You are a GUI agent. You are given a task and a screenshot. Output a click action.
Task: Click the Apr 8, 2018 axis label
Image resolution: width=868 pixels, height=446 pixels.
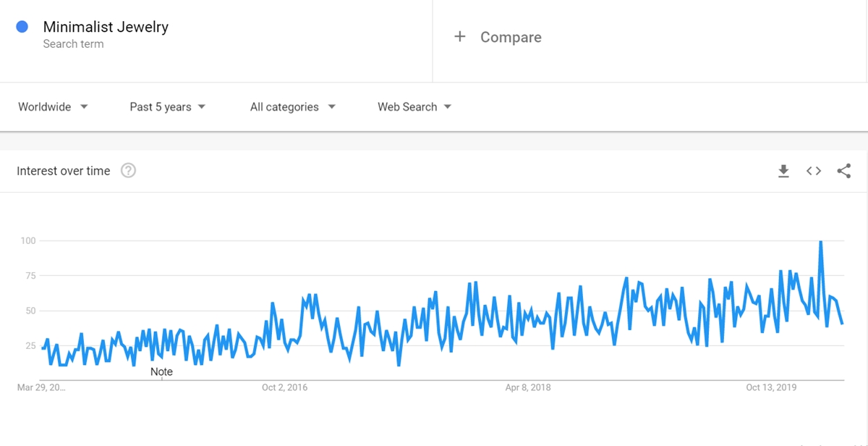tap(527, 387)
